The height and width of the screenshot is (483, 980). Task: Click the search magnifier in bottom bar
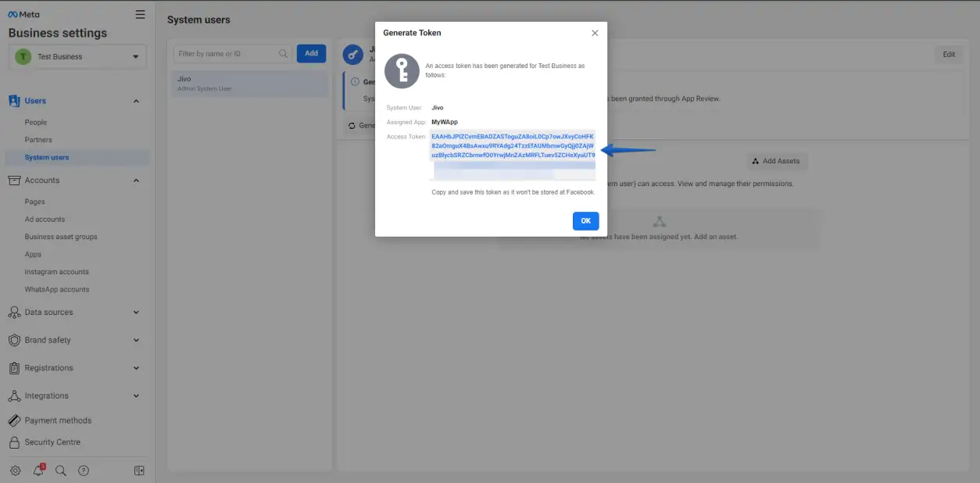click(x=61, y=470)
